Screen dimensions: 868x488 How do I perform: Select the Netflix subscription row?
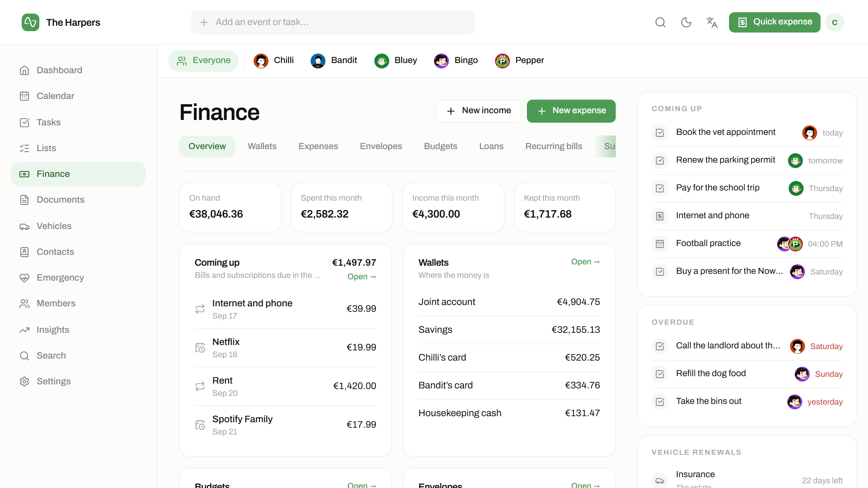(x=285, y=348)
